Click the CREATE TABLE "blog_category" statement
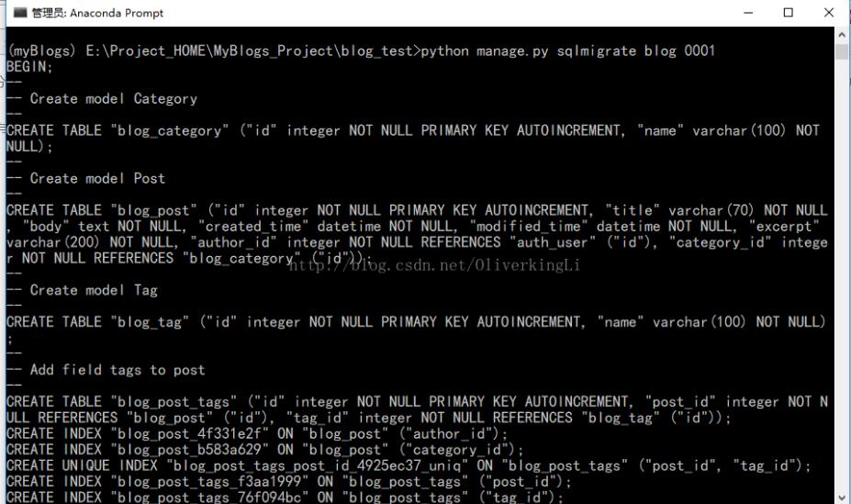Viewport: 851px width, 504px height. (413, 139)
